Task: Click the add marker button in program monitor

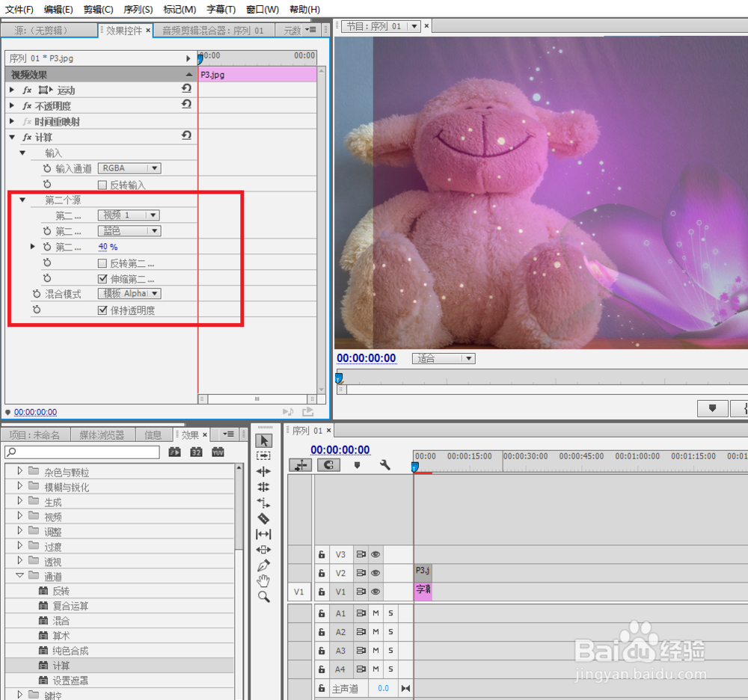Action: (712, 408)
